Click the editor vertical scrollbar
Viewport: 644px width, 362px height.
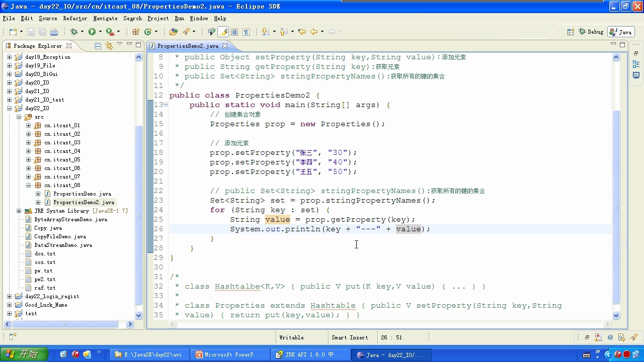click(x=616, y=206)
